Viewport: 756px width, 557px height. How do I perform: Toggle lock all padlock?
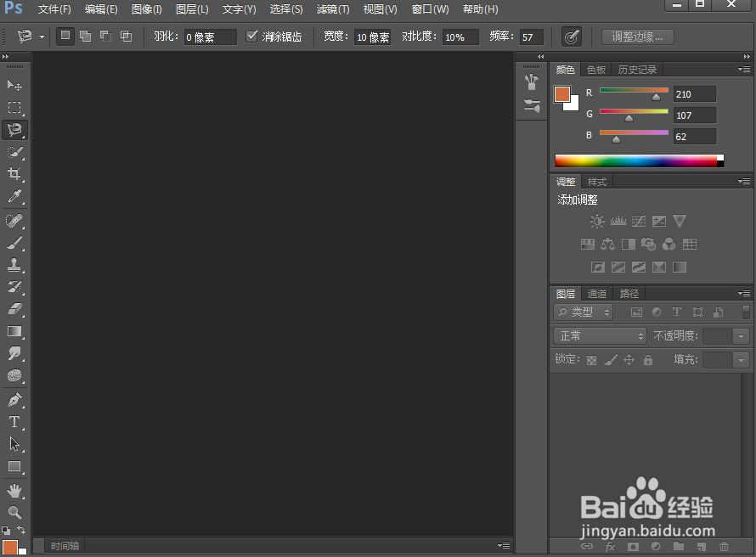[648, 360]
